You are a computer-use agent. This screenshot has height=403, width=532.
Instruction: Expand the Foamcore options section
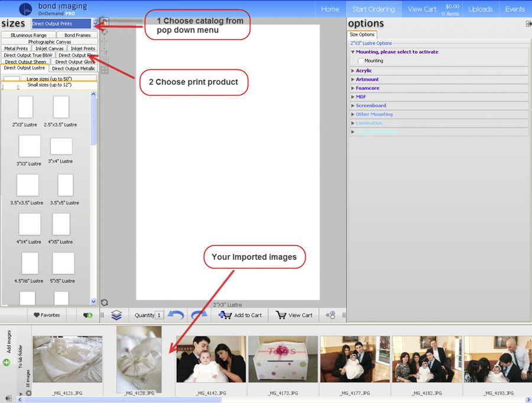pyautogui.click(x=367, y=88)
